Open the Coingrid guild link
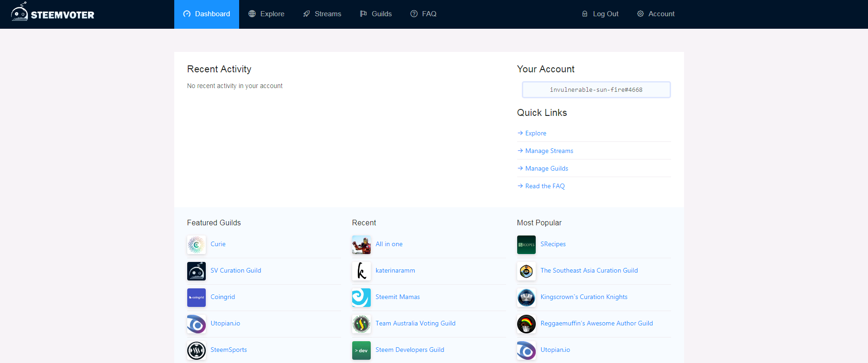Screen dimensions: 868x363 pos(223,297)
